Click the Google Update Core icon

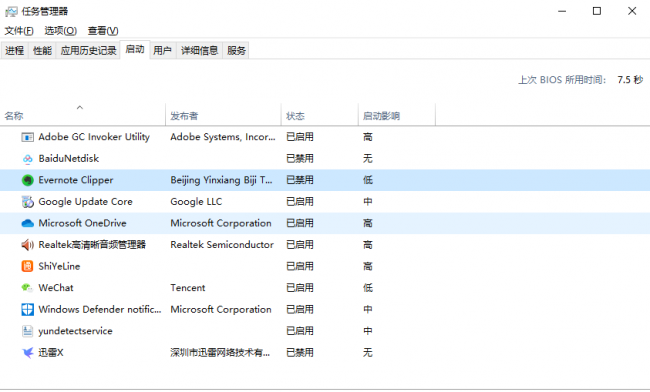pyautogui.click(x=27, y=202)
